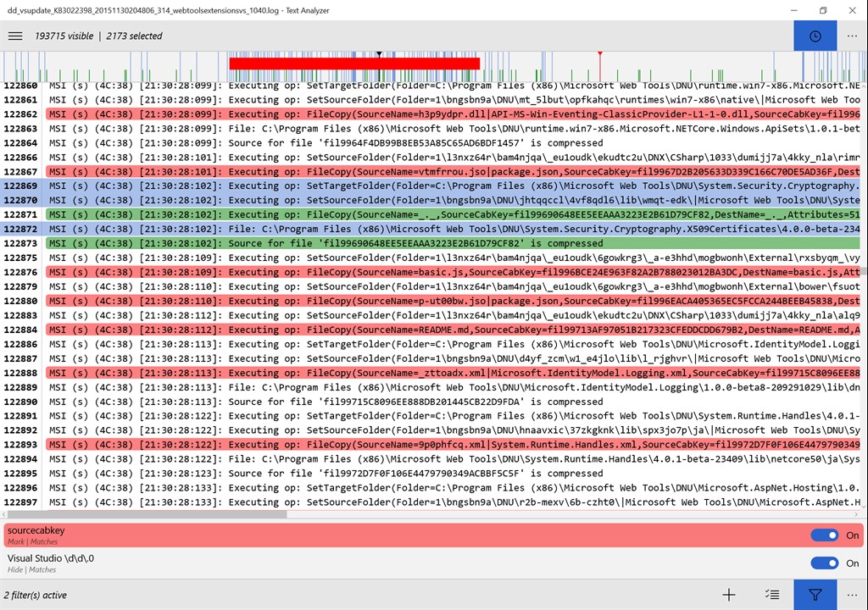Select line 122880 FileCopy p-ut00bw.jso
This screenshot has height=610, width=868.
click(431, 301)
